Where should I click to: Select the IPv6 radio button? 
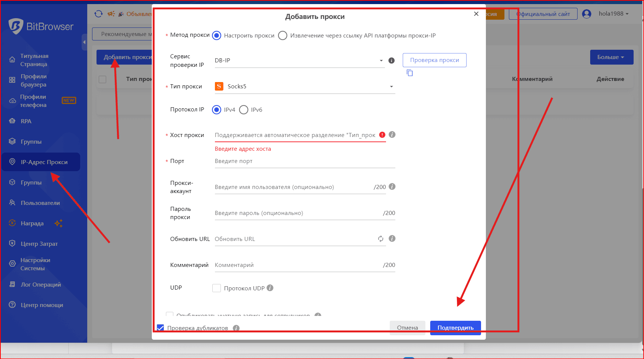click(x=243, y=110)
